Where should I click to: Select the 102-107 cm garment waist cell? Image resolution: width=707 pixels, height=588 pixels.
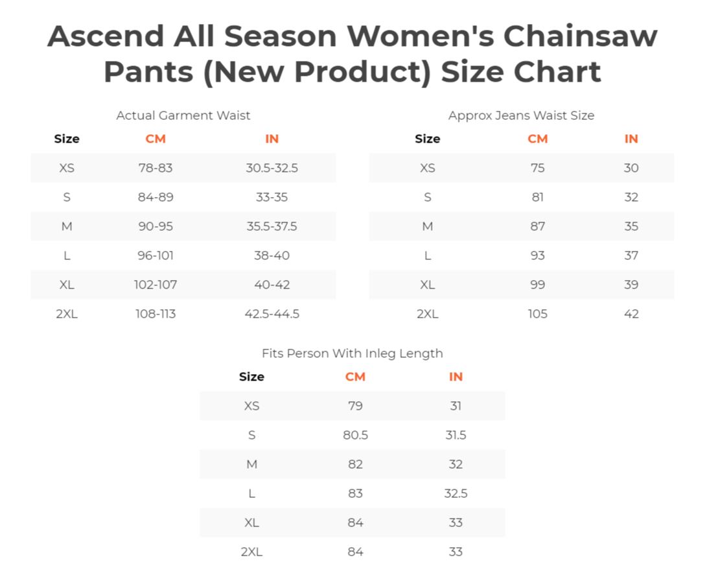pyautogui.click(x=156, y=285)
